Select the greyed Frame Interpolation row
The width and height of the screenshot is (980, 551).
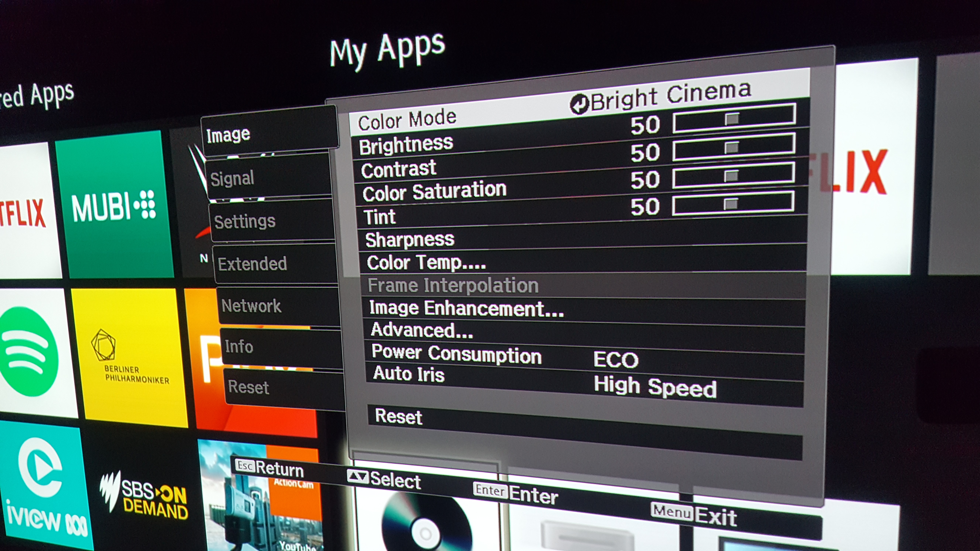coord(584,285)
